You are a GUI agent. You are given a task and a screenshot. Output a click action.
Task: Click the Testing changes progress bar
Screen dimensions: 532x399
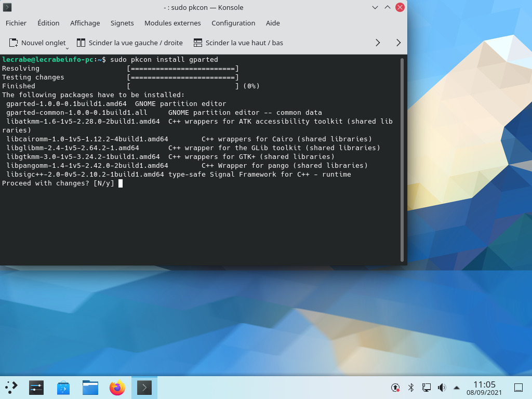point(183,77)
